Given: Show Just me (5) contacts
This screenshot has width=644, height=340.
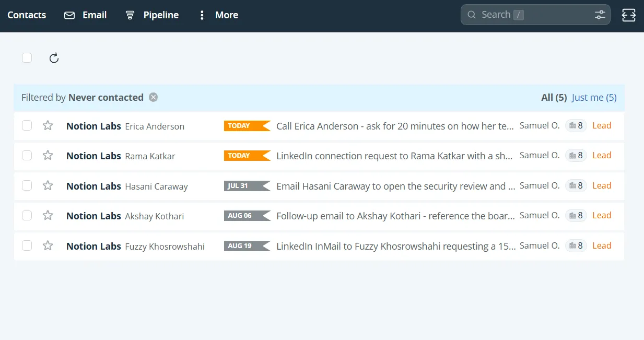Looking at the screenshot, I should tap(594, 98).
